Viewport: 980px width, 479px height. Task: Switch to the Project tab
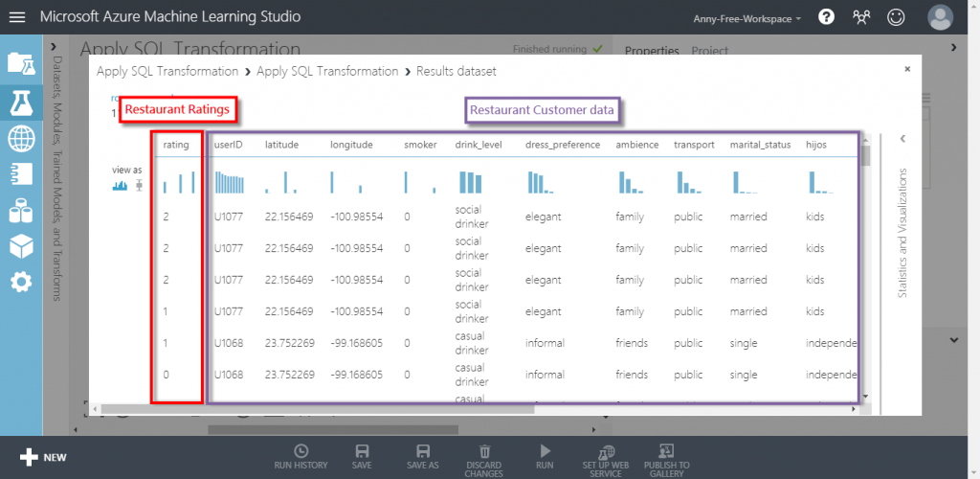pyautogui.click(x=710, y=52)
